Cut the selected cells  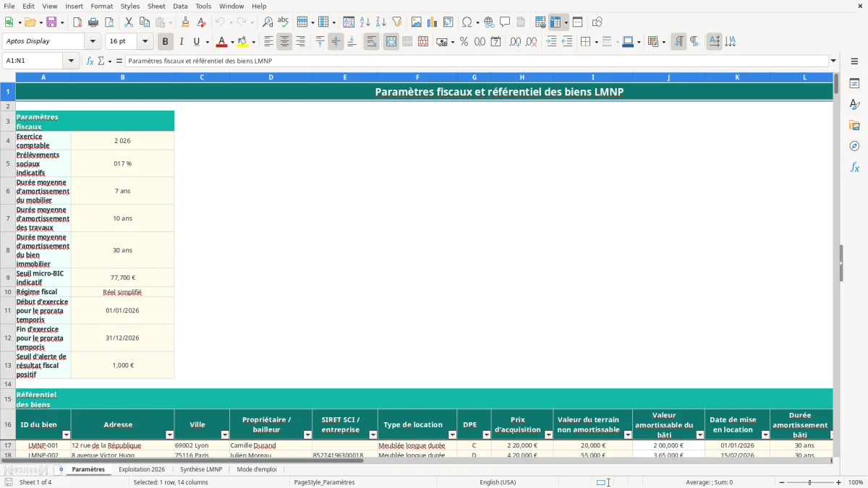[x=129, y=22]
